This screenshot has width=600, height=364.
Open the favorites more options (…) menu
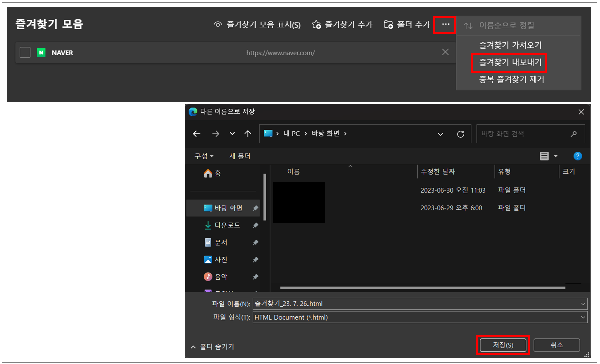click(445, 25)
